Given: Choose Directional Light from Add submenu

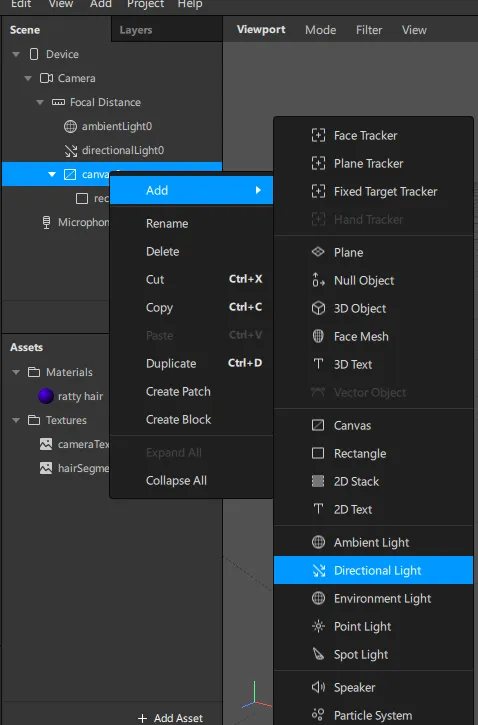Looking at the screenshot, I should tap(374, 570).
